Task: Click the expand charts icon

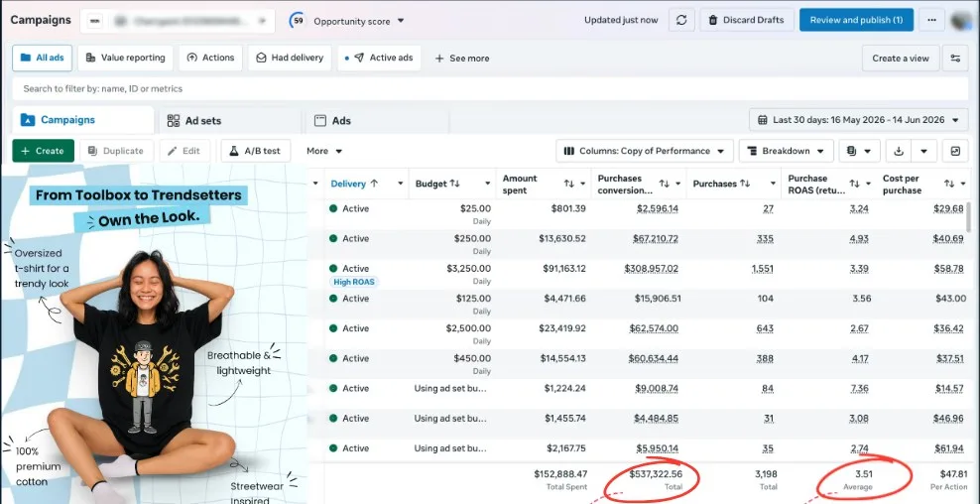Action: 955,151
